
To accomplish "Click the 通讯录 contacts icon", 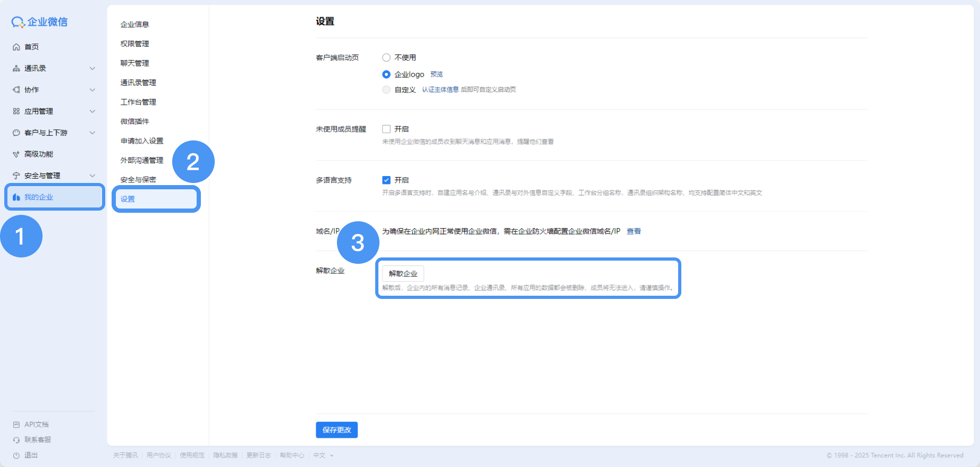I will [16, 69].
